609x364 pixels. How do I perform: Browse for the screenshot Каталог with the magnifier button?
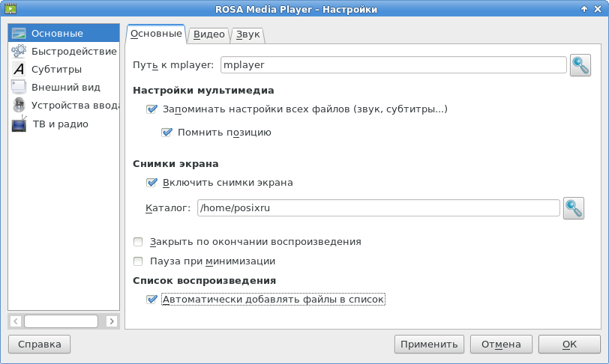[x=573, y=208]
